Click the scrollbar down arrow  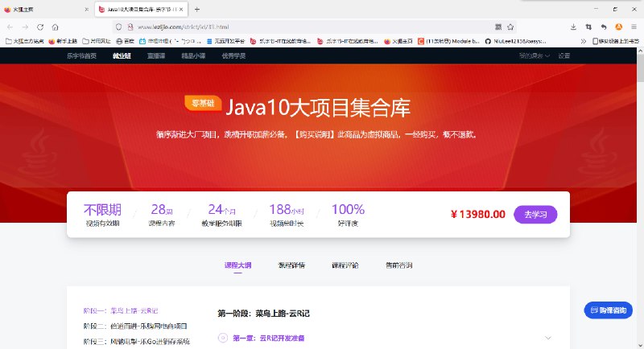[x=640, y=345]
